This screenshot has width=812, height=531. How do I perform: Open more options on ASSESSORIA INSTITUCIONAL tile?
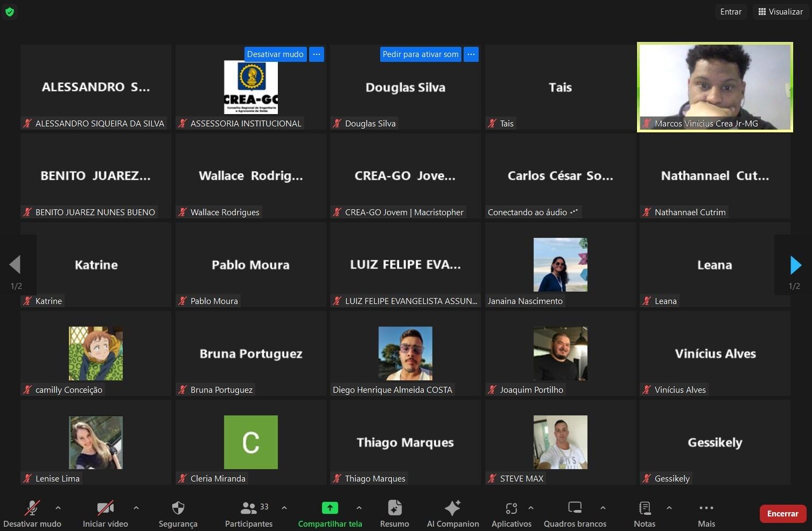[317, 54]
